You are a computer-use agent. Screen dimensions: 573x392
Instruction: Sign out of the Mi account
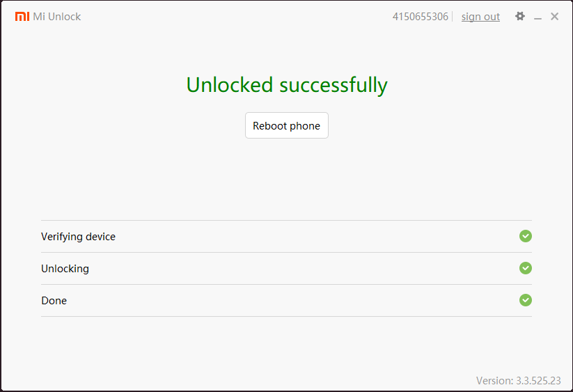tap(480, 17)
